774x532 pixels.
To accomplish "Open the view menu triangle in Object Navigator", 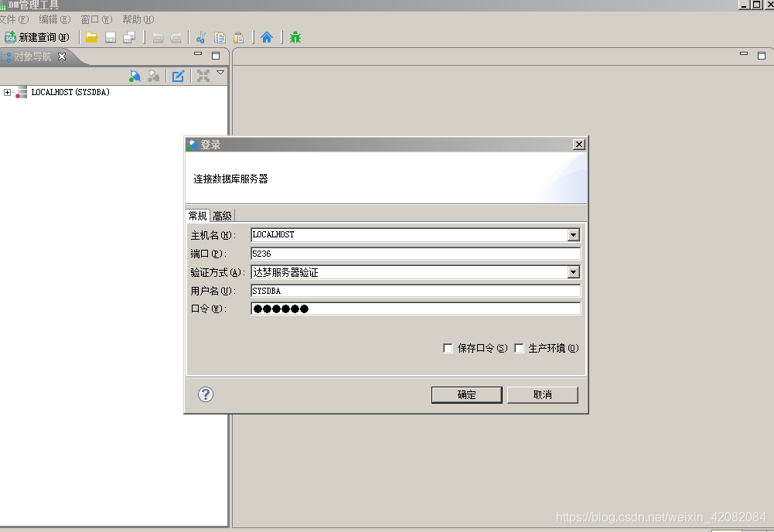I will (x=220, y=73).
